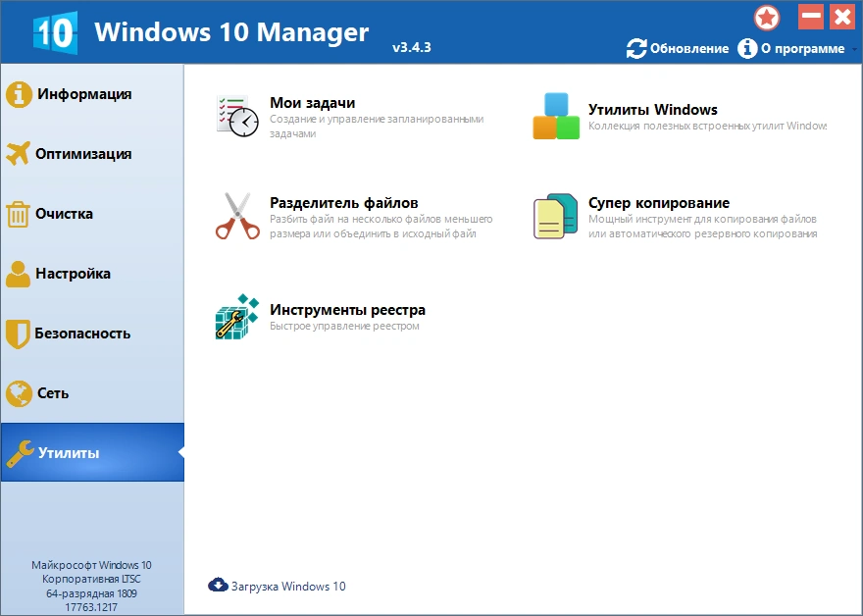Open Registry Tools cube icon

pyautogui.click(x=236, y=317)
